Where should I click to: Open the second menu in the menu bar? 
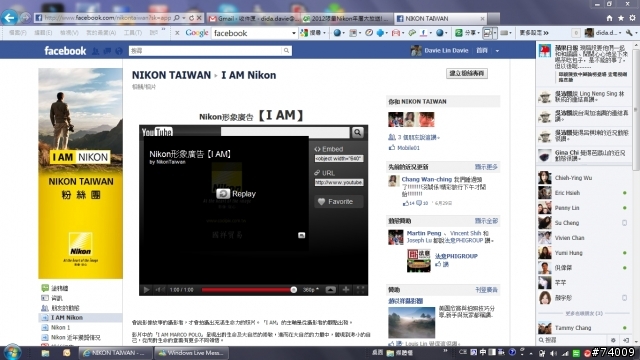point(43,33)
